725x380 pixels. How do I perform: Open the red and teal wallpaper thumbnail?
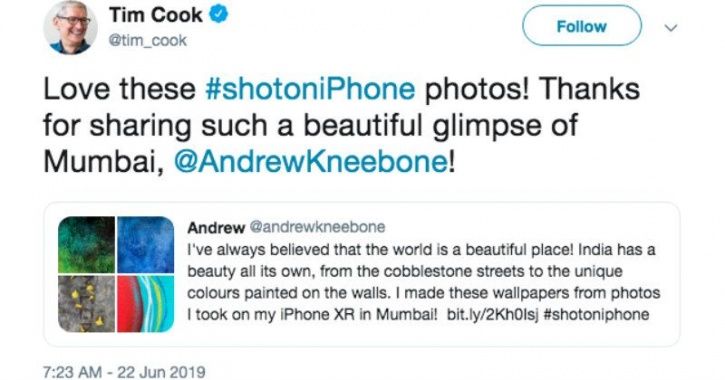pyautogui.click(x=145, y=304)
